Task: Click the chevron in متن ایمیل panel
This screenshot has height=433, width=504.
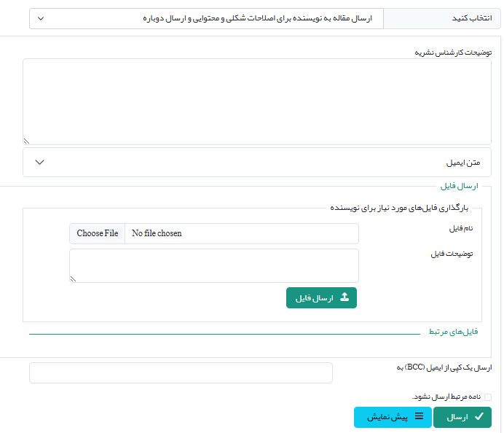Action: (40, 162)
